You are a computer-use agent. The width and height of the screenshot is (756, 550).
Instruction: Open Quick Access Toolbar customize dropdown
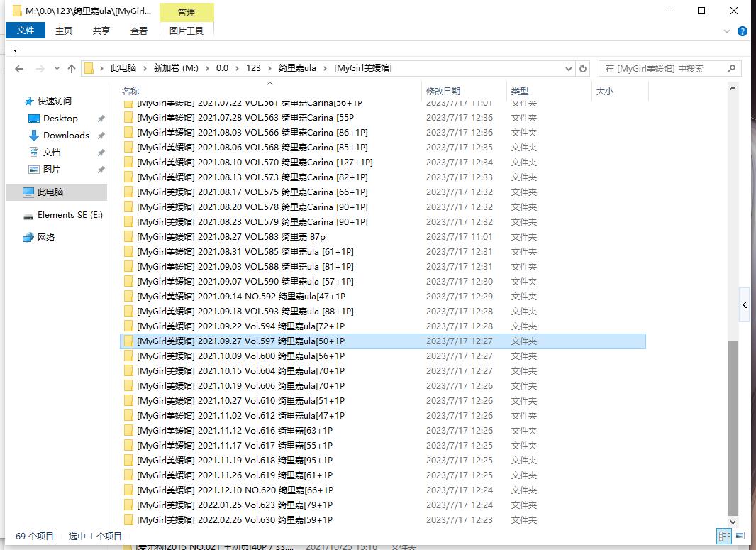(15, 50)
